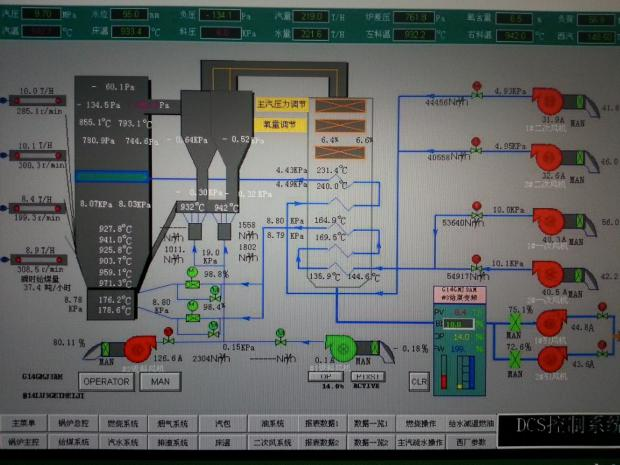Viewport: 620px width, 465px height.
Task: Click the 971.3°C temperature reading
Action: coord(115,283)
